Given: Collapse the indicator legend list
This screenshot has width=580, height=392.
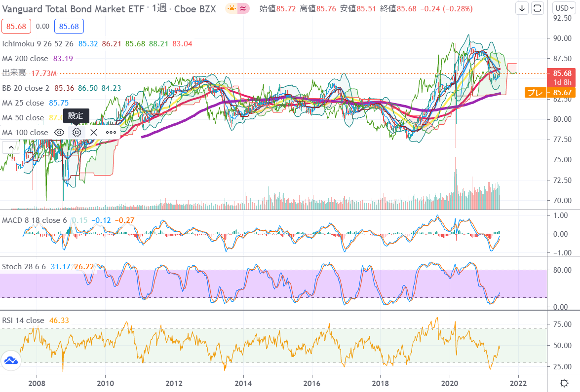Looking at the screenshot, I should (11, 147).
